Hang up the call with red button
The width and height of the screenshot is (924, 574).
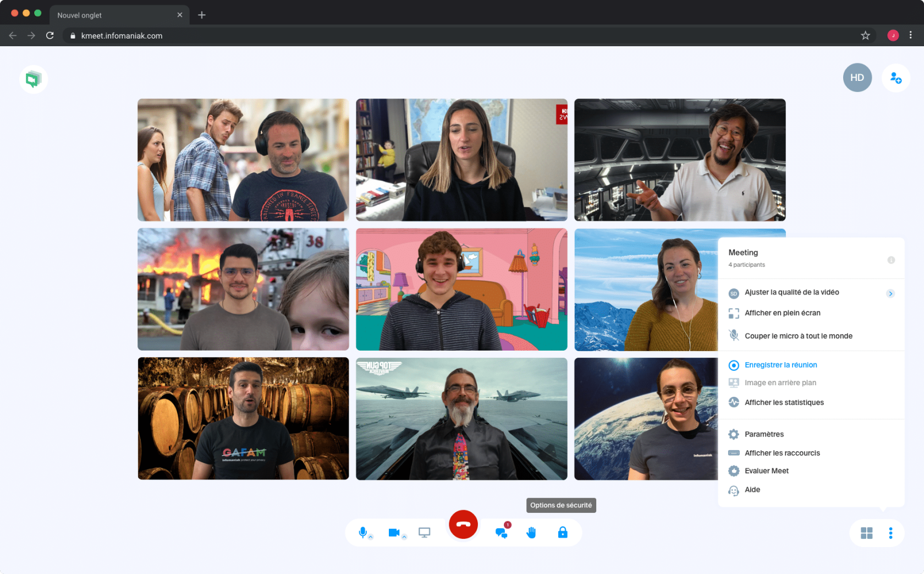coord(463,524)
